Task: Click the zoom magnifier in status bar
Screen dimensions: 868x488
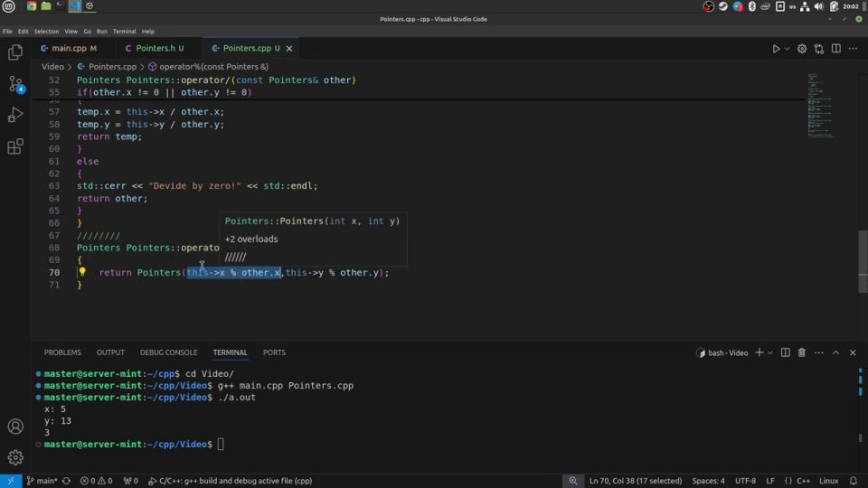Action: (573, 481)
